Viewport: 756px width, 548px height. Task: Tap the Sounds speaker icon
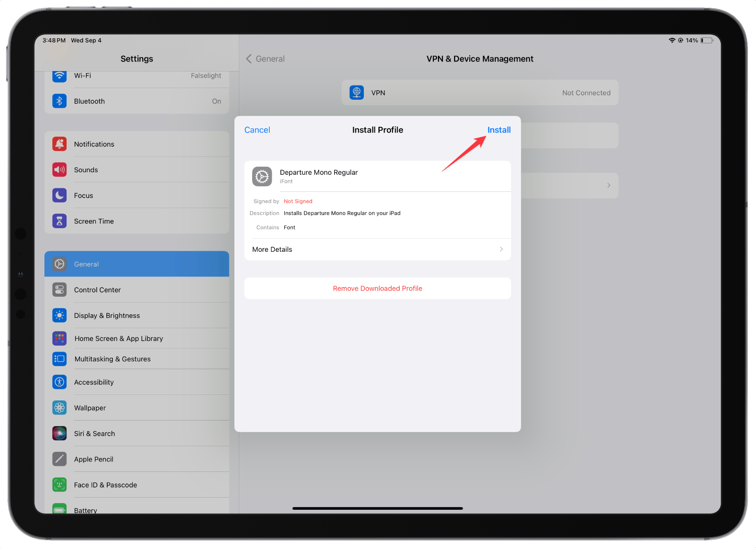(59, 170)
